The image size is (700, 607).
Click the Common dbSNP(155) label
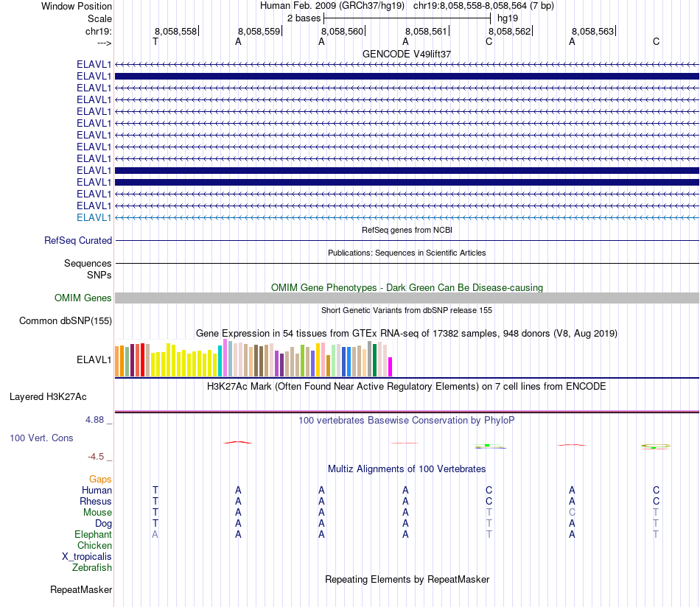click(66, 321)
